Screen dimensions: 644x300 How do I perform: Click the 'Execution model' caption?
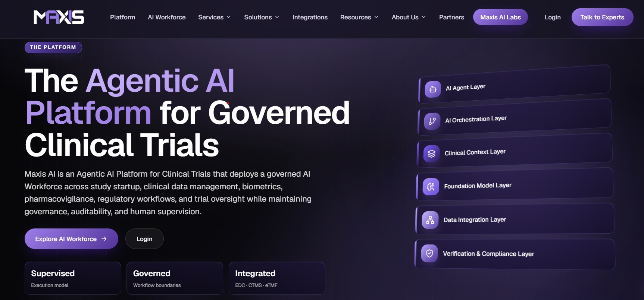(x=50, y=285)
